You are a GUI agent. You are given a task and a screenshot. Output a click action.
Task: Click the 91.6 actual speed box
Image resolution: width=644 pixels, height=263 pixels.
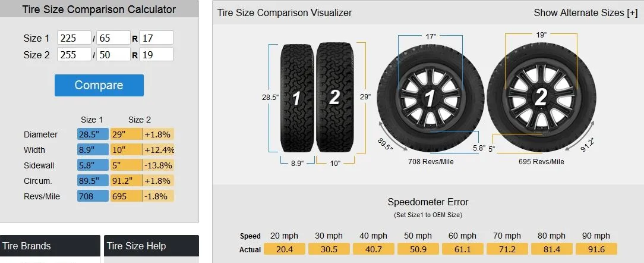pyautogui.click(x=596, y=249)
